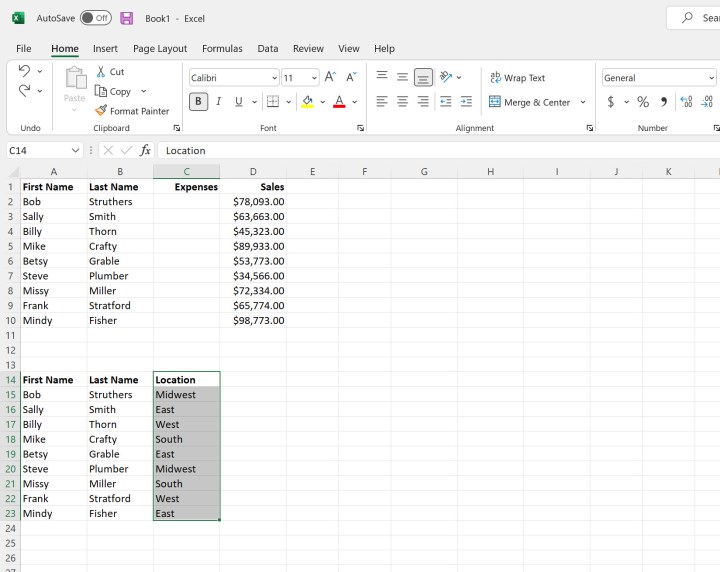Toggle Italic formatting
This screenshot has width=720, height=572.
point(218,102)
